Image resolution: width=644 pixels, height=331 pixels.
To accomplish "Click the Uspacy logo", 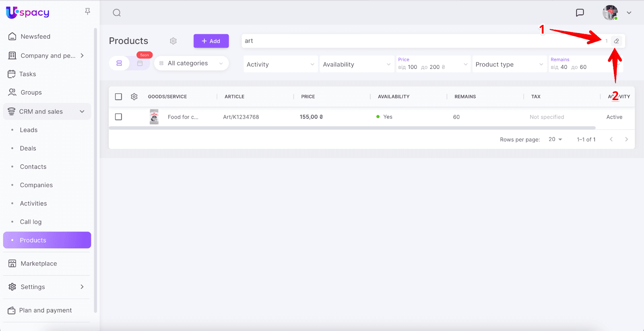I will (28, 12).
